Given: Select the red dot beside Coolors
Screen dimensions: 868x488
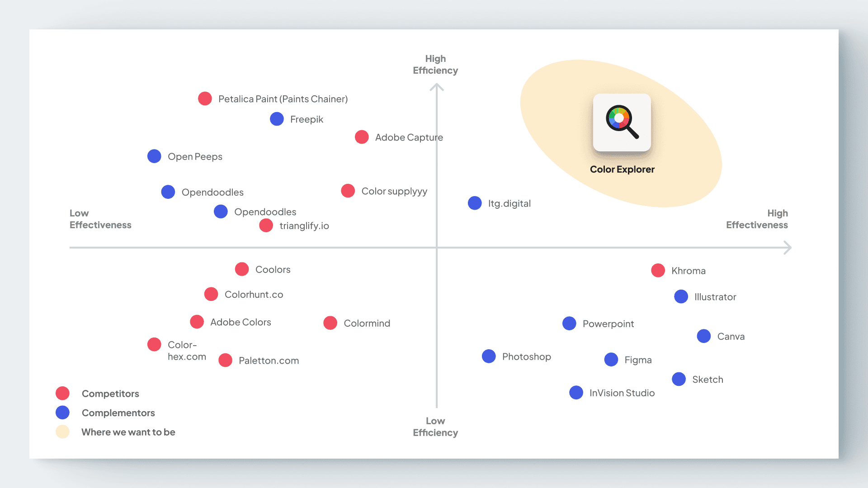Looking at the screenshot, I should (242, 269).
